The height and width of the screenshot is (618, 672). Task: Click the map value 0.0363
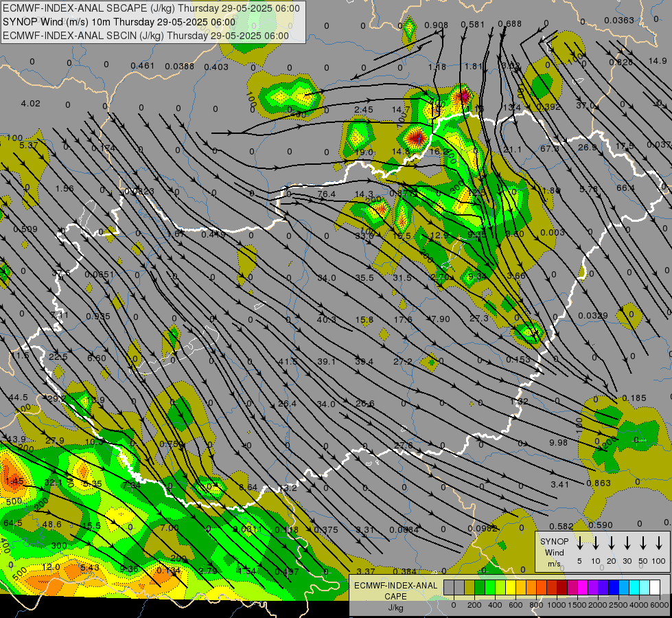tap(619, 20)
